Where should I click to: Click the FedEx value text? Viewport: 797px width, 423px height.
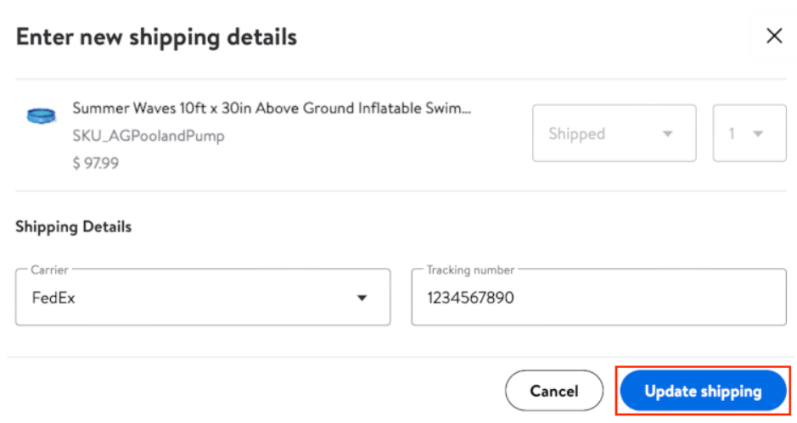[53, 297]
